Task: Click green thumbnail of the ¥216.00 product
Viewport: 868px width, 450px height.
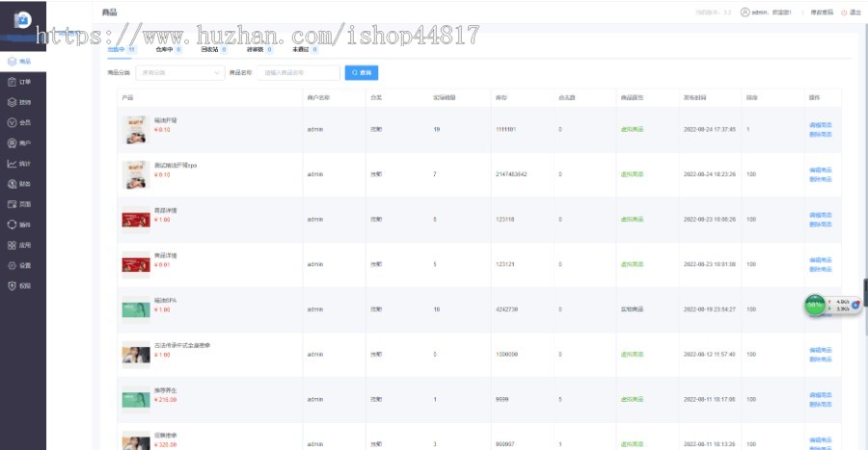Action: (136, 399)
